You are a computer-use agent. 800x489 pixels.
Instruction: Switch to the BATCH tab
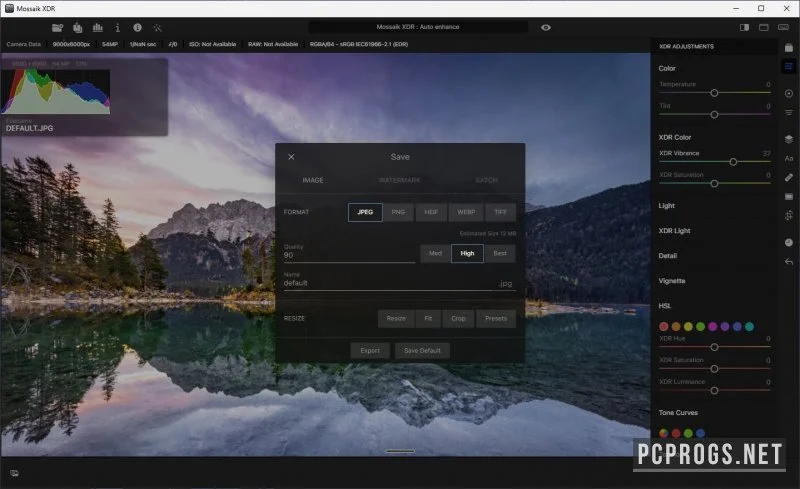[486, 180]
